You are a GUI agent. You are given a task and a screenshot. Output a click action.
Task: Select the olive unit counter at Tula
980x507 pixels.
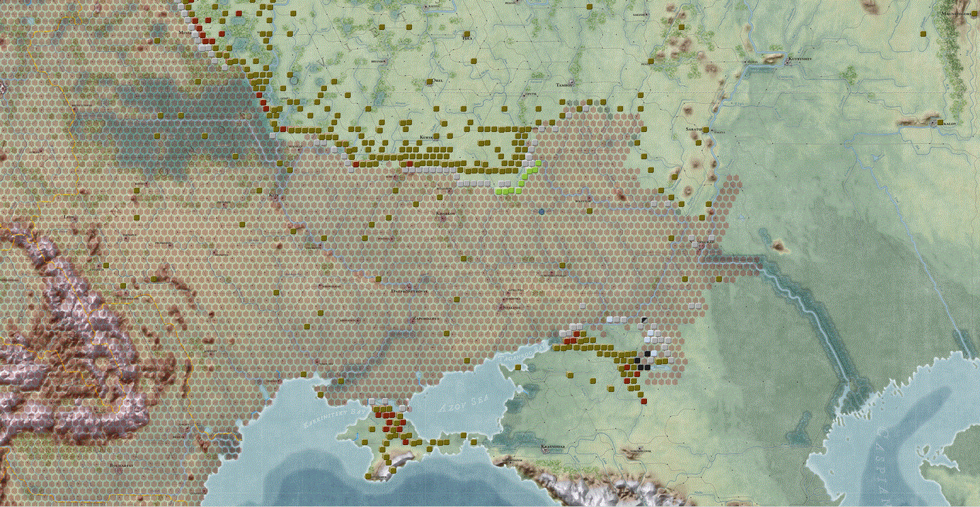click(467, 34)
